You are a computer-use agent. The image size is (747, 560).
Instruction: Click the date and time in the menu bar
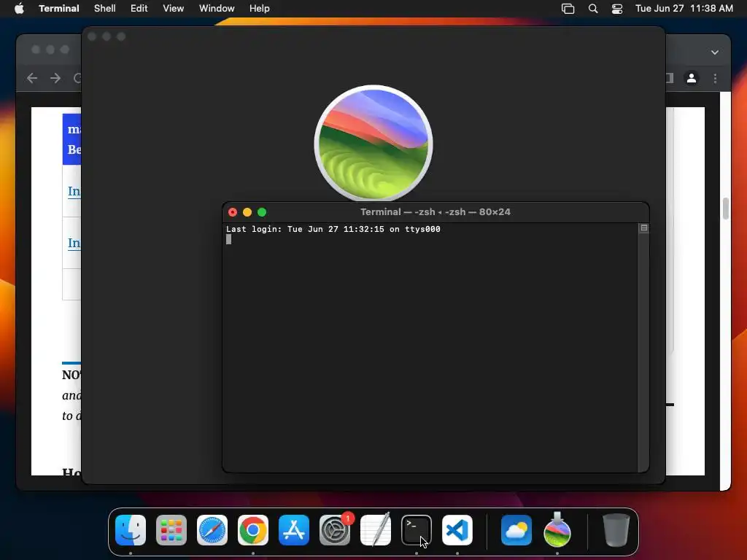(684, 9)
